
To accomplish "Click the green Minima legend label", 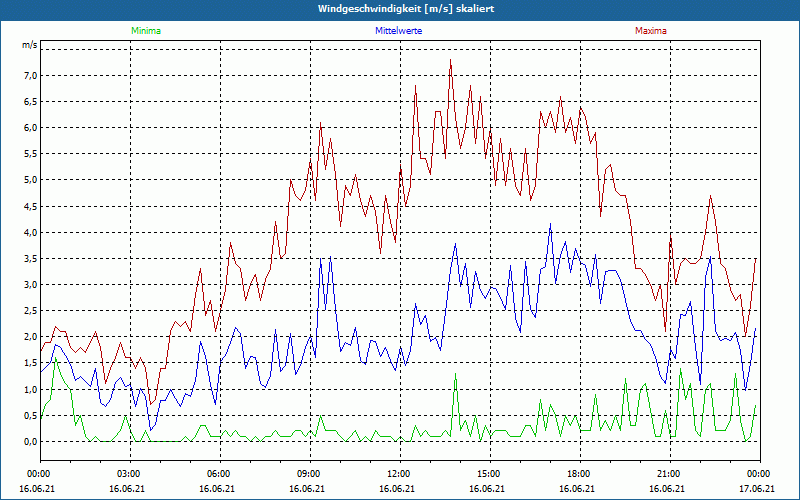I will point(146,31).
